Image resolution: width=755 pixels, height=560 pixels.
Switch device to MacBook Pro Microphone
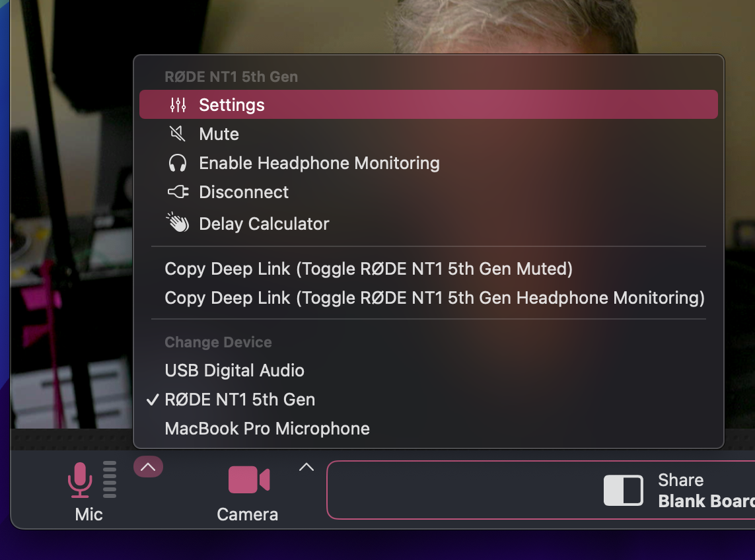[x=429, y=429]
